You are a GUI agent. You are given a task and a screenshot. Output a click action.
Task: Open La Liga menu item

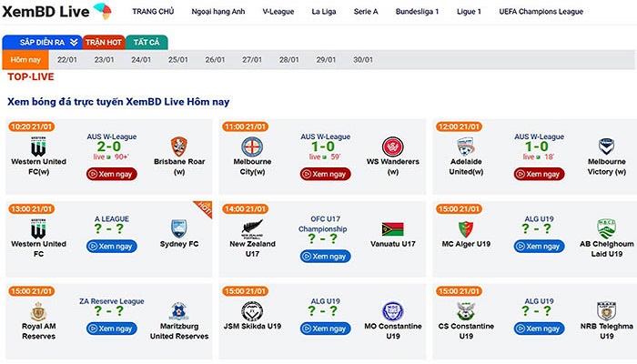[324, 11]
